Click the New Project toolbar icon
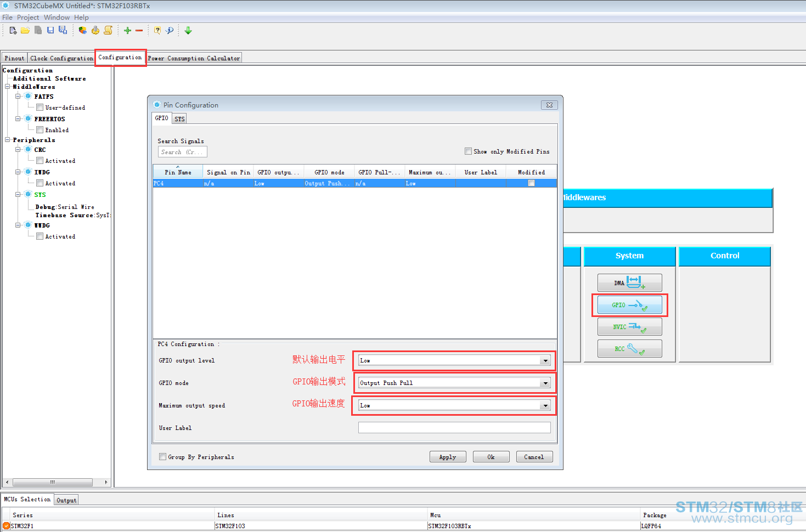Viewport: 806px width, 532px height. coord(13,31)
